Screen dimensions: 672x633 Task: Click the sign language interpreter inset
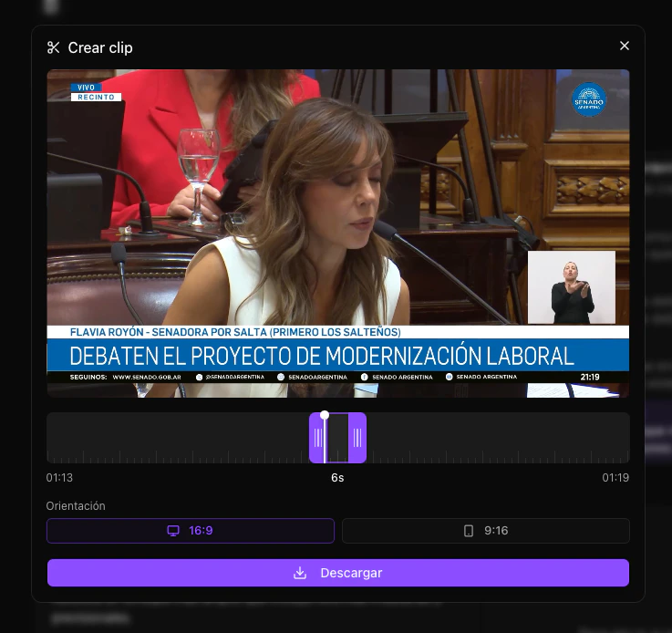click(572, 287)
